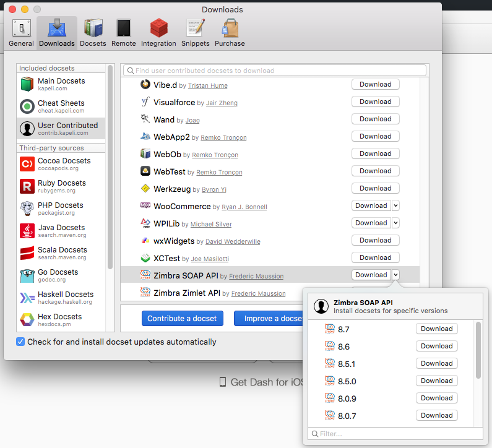
Task: Open Scala Docsets source icon
Action: coord(27,253)
